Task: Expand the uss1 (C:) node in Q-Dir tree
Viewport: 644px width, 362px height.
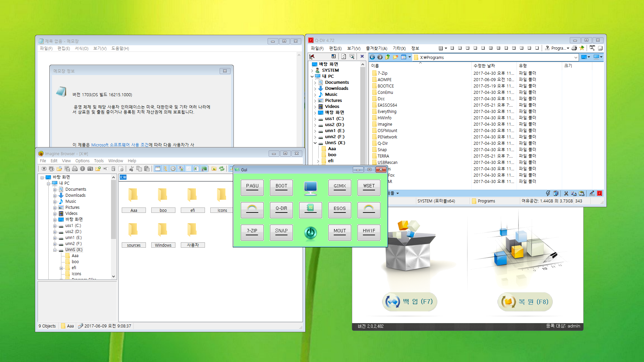Action: [x=315, y=119]
